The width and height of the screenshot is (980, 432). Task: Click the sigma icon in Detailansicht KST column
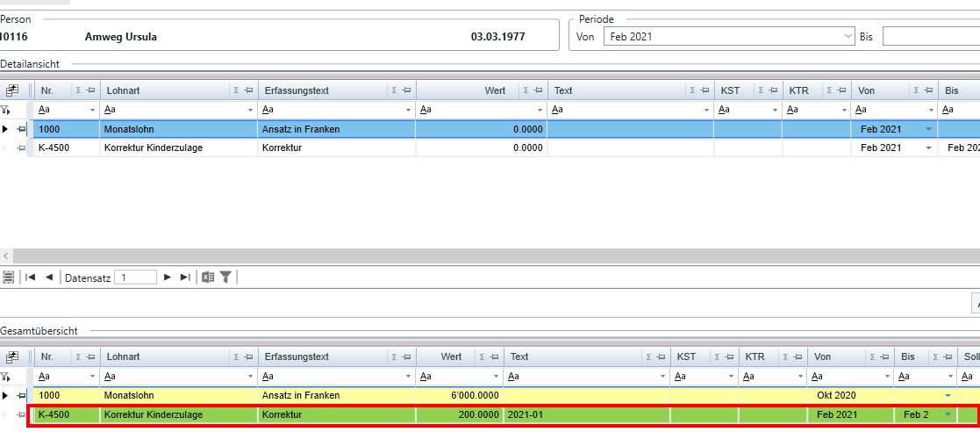coord(762,90)
